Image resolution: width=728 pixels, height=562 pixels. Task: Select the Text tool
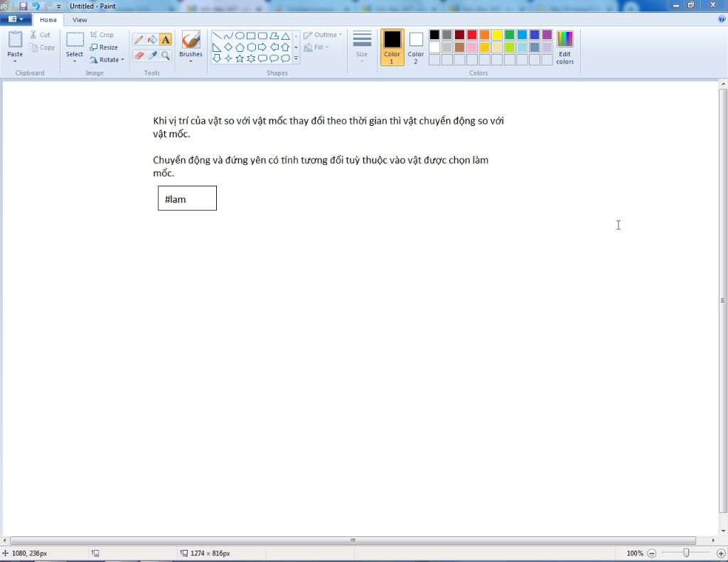click(166, 39)
